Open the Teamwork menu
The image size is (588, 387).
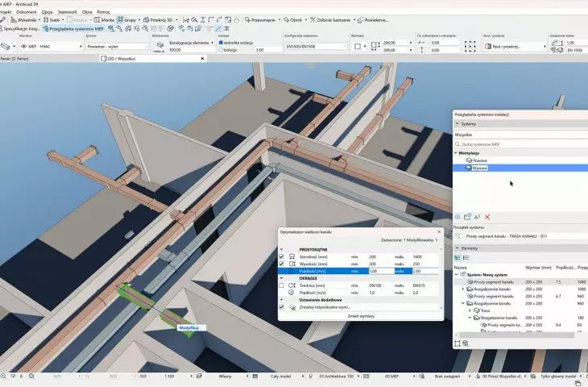pyautogui.click(x=68, y=12)
